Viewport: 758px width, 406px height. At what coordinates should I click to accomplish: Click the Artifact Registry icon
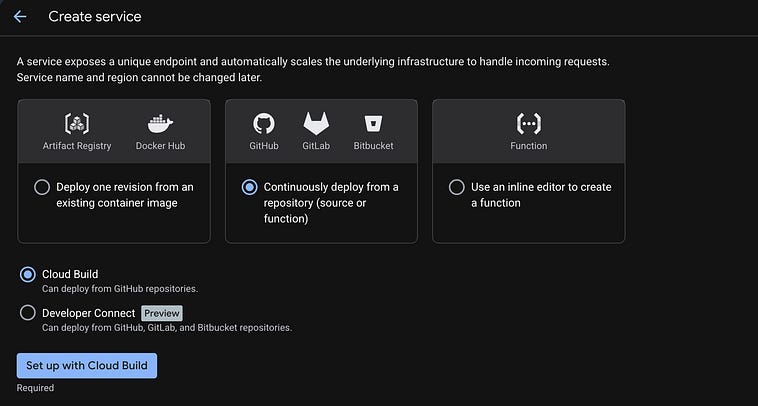[x=77, y=124]
